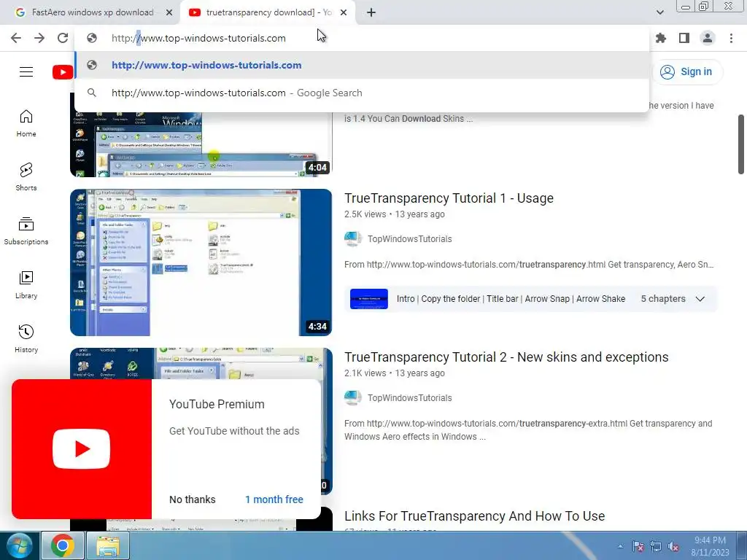Close the FastAero windows xp download tab
Viewport: 747px width, 560px height.
[x=169, y=13]
